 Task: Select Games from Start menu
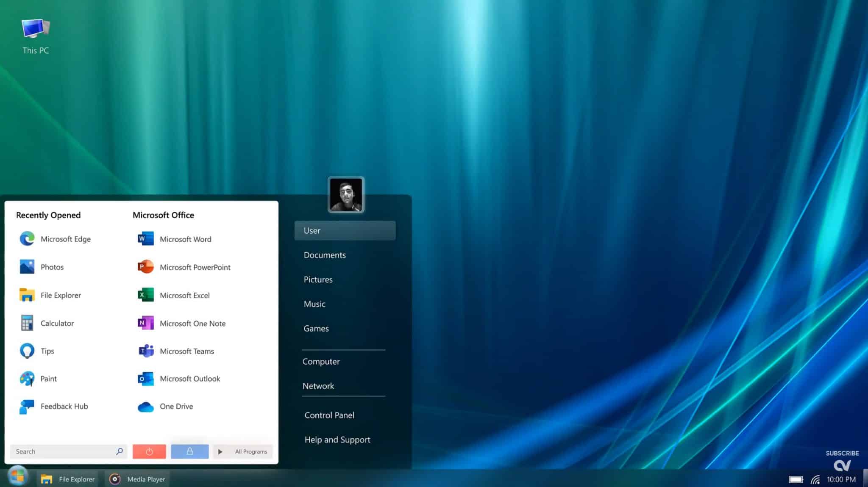(x=316, y=328)
